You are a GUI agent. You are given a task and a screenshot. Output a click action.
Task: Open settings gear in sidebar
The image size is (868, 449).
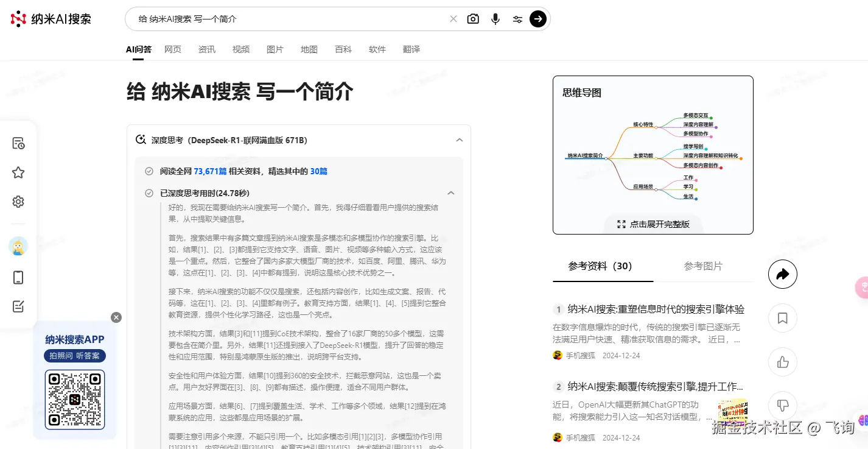pyautogui.click(x=18, y=202)
